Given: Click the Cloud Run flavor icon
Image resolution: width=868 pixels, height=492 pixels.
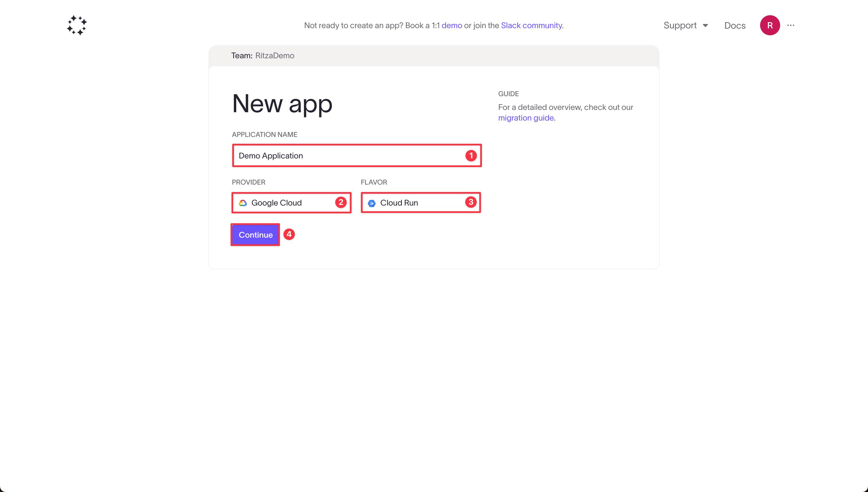Looking at the screenshot, I should click(372, 203).
